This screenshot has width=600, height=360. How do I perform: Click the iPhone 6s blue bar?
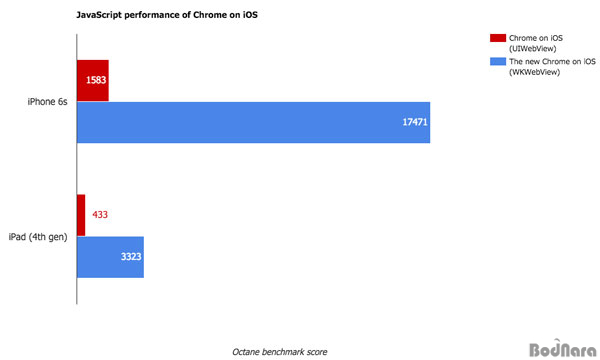click(253, 122)
